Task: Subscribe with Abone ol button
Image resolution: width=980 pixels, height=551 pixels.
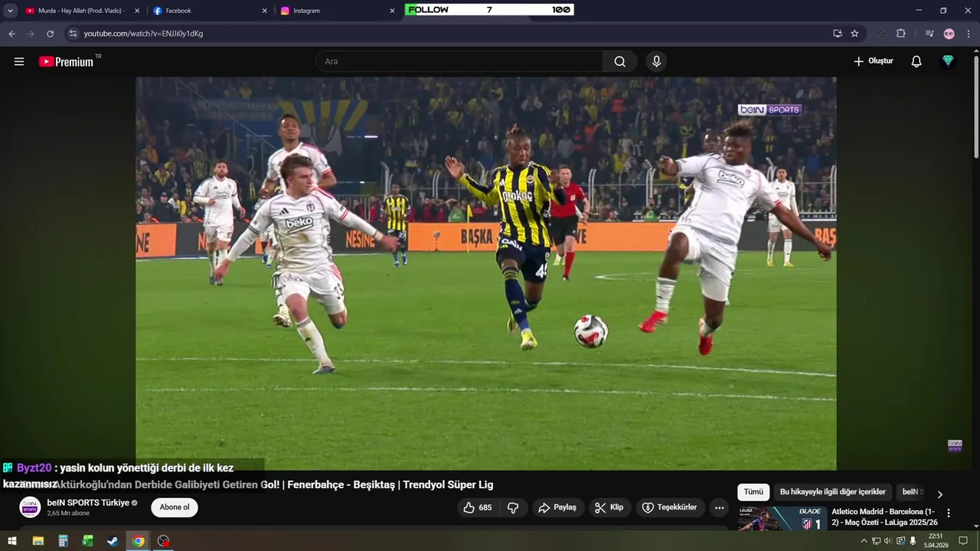Action: 175,507
